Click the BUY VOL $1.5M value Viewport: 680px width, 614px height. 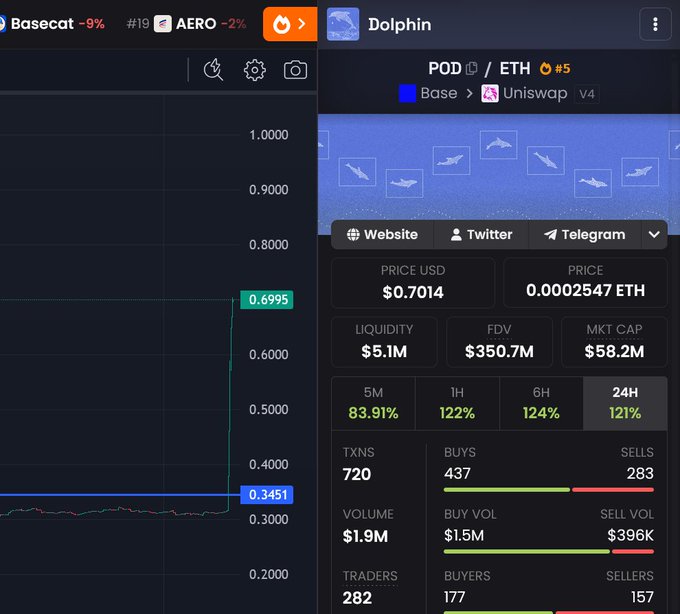pyautogui.click(x=464, y=536)
